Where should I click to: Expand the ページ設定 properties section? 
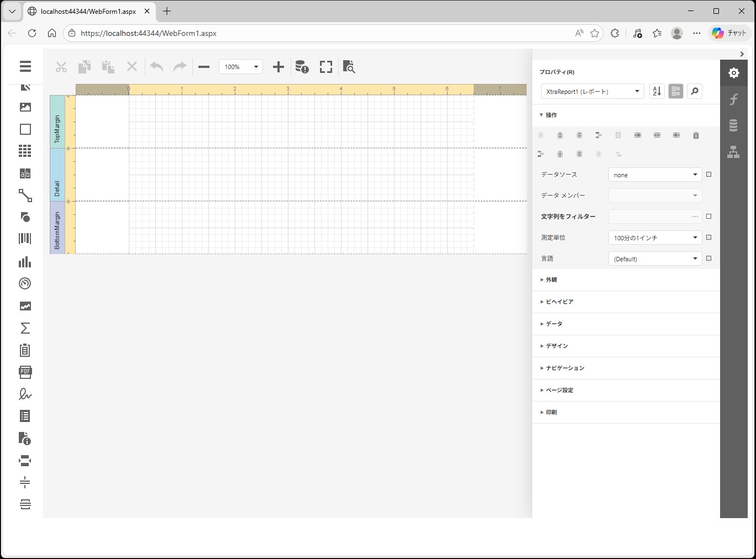coord(559,391)
